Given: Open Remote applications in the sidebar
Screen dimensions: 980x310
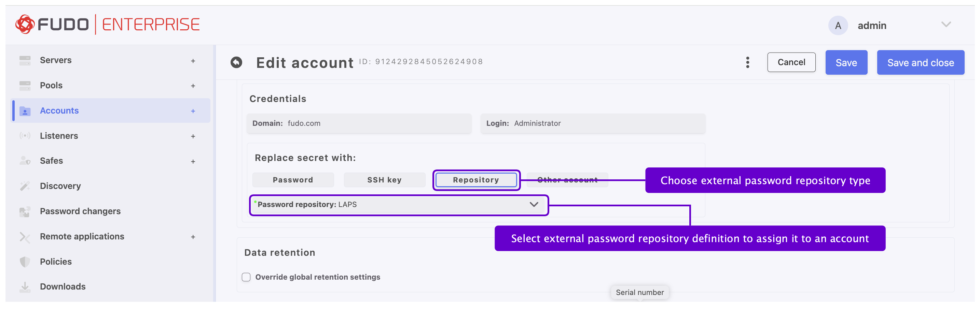Looking at the screenshot, I should point(82,236).
